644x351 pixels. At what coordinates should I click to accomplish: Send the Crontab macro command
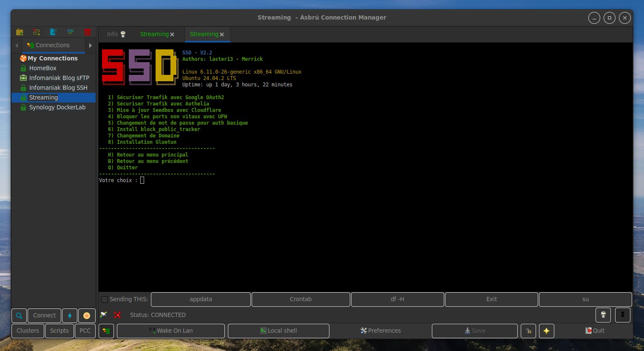point(301,300)
